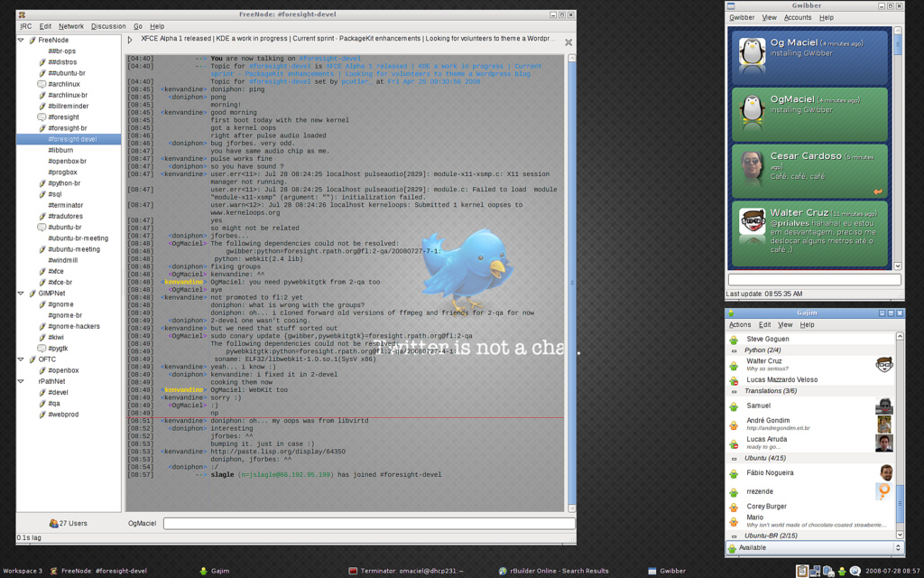Click Og Maciel's penguin avatar in Gwibber
This screenshot has width=924, height=578.
click(752, 52)
